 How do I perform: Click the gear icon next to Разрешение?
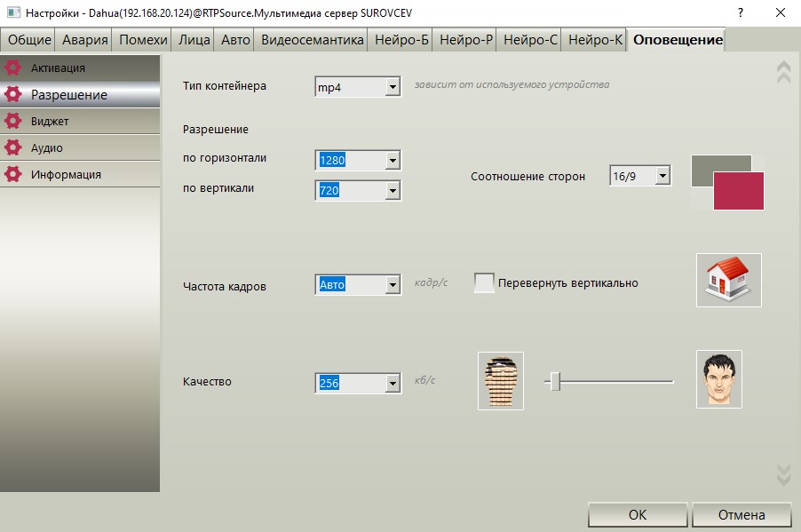pyautogui.click(x=12, y=94)
